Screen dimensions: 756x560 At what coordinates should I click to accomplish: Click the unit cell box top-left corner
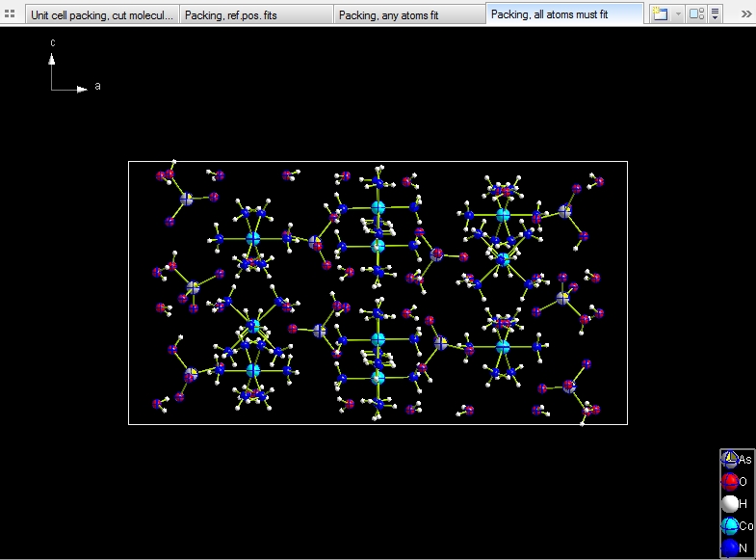click(129, 162)
